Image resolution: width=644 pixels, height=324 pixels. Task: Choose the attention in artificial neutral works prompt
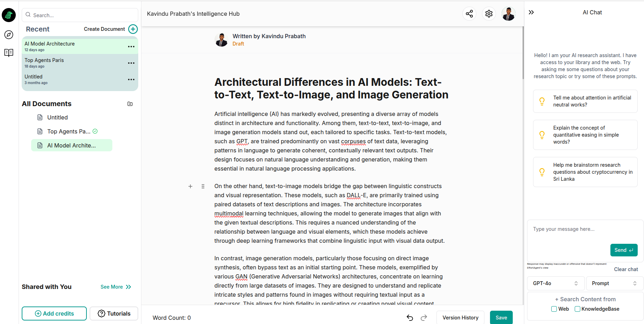coord(585,101)
